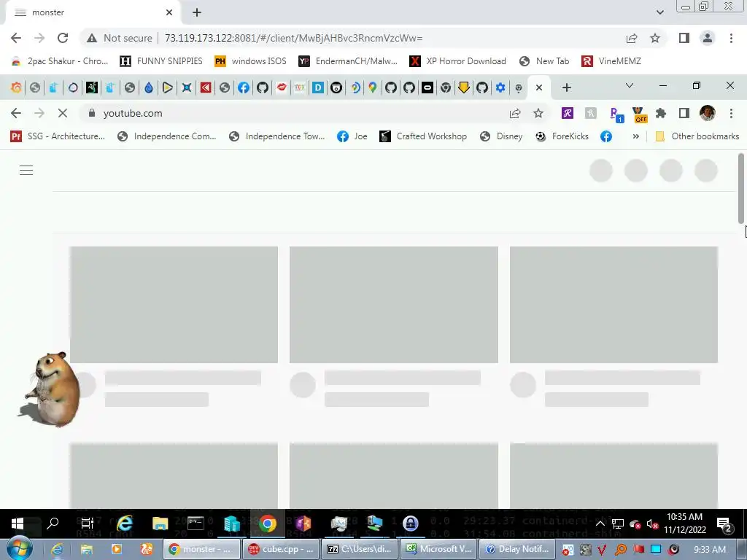747x560 pixels.
Task: Open File Explorer in Windows 10 taskbar
Action: (x=160, y=524)
